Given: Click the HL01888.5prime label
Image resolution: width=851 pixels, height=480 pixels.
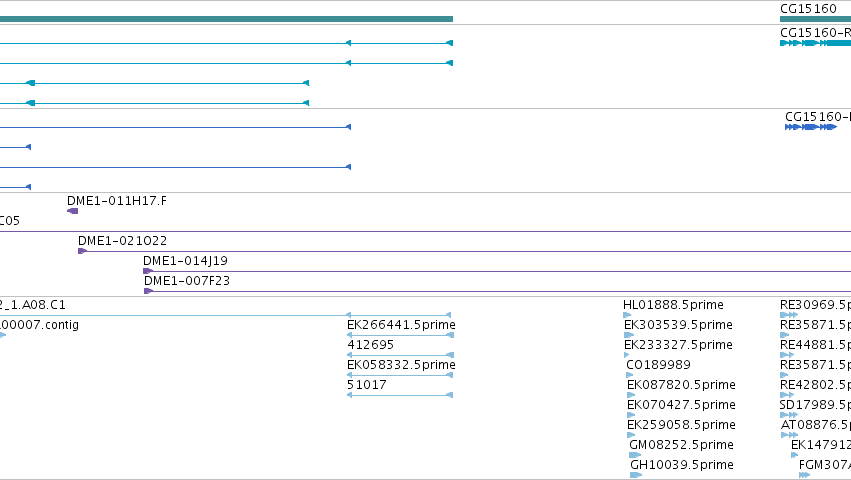Looking at the screenshot, I should click(673, 305).
